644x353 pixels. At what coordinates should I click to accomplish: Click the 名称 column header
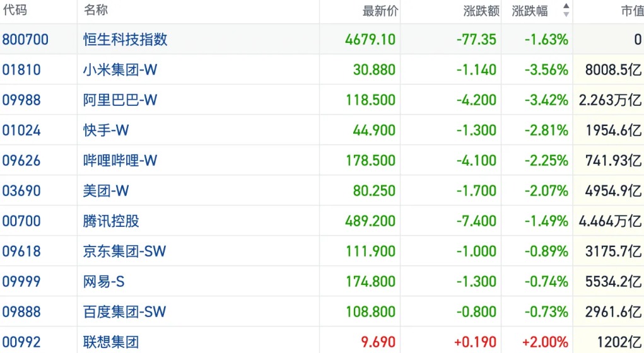(x=96, y=11)
